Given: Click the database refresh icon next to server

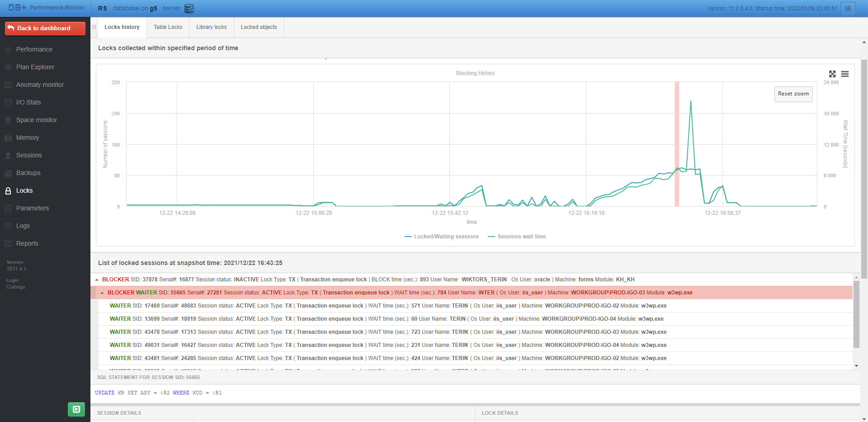Looking at the screenshot, I should (189, 8).
